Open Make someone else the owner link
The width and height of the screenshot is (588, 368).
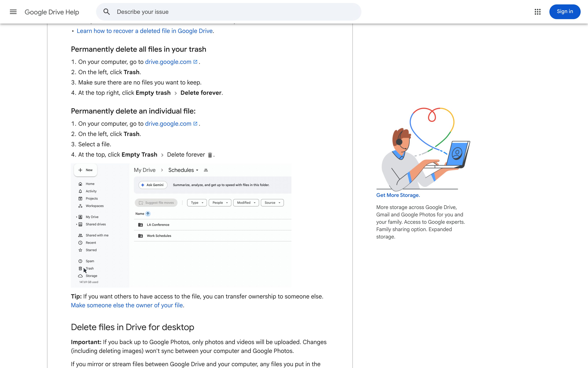point(127,305)
